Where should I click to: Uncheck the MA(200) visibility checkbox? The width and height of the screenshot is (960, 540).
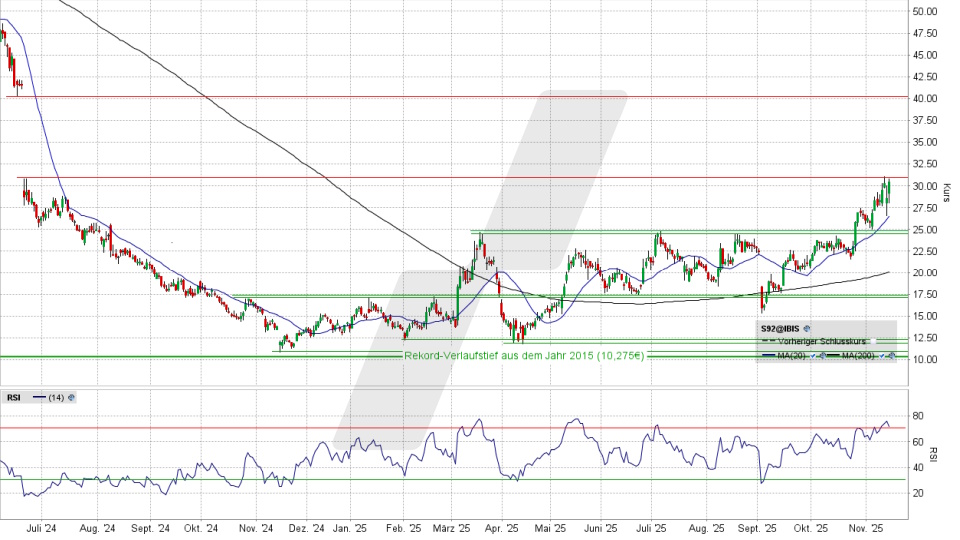point(881,356)
